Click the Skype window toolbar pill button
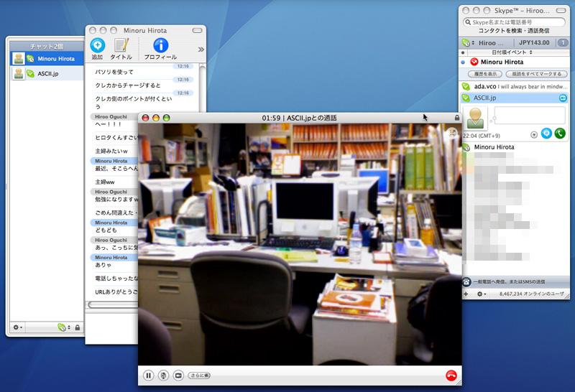 coord(561,11)
